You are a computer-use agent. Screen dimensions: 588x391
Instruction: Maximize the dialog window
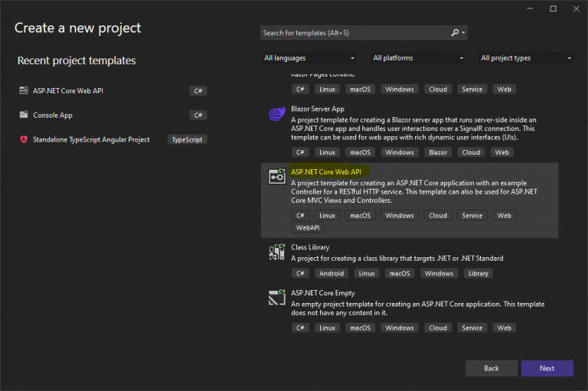tap(553, 8)
